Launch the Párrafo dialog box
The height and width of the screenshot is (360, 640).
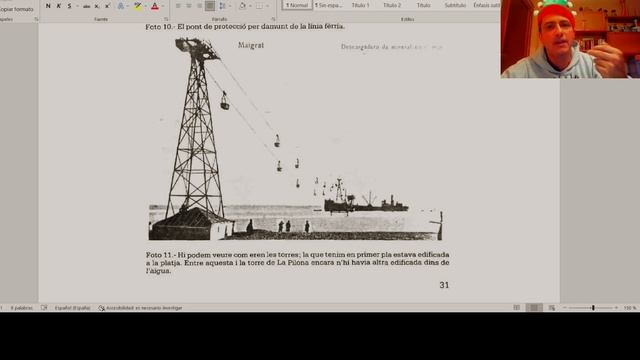[273, 19]
